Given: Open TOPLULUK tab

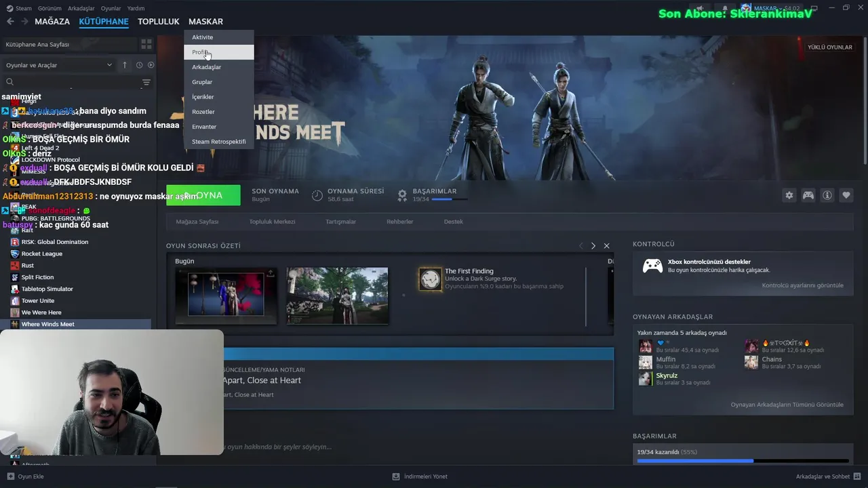Looking at the screenshot, I should pos(159,22).
